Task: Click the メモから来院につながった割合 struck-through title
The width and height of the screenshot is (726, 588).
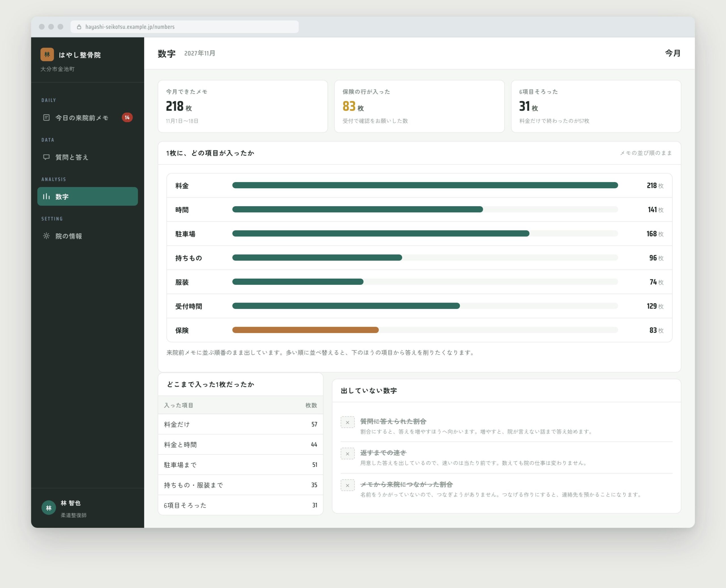Action: 406,484
